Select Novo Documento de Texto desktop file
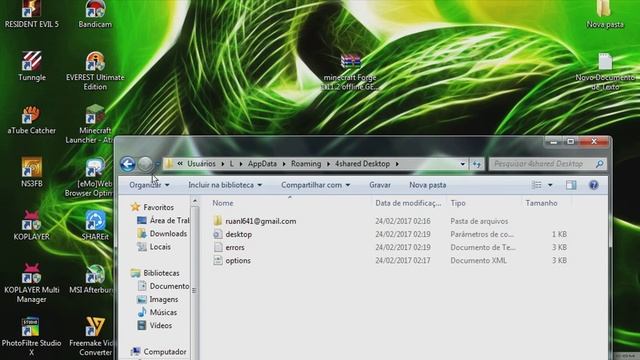This screenshot has height=360, width=640. (605, 71)
